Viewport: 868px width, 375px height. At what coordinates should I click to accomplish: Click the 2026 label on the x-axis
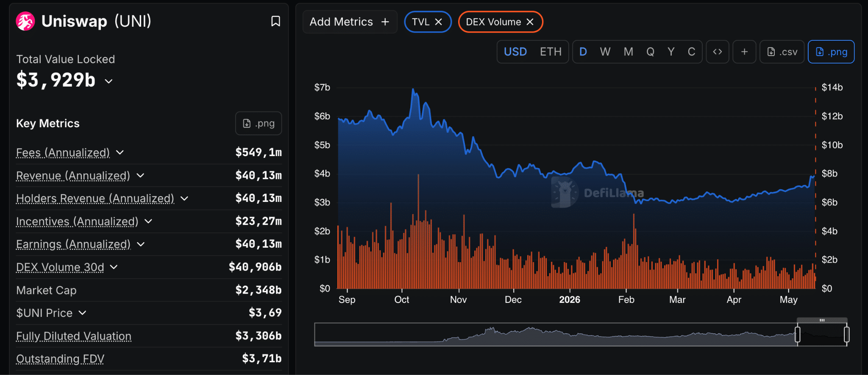pyautogui.click(x=570, y=299)
